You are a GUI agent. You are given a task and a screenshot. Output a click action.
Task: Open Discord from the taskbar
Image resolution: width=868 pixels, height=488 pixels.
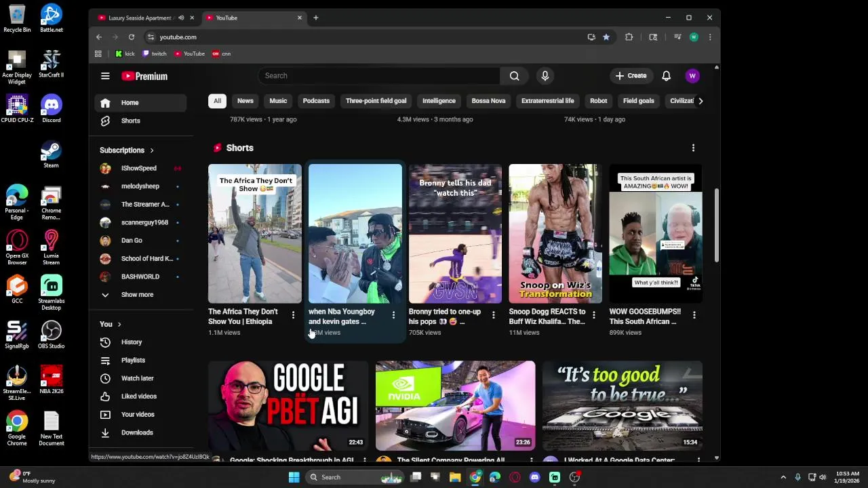535,477
